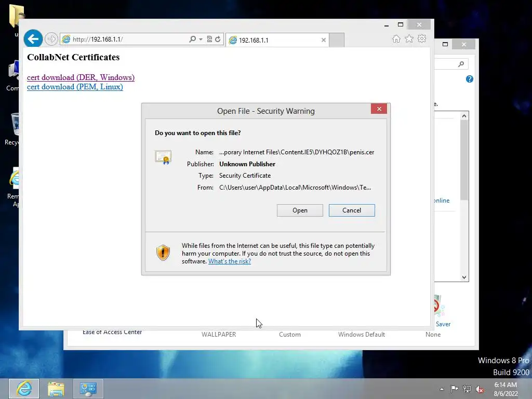532x399 pixels.
Task: Click the search magnifier in the address bar
Action: (x=192, y=39)
